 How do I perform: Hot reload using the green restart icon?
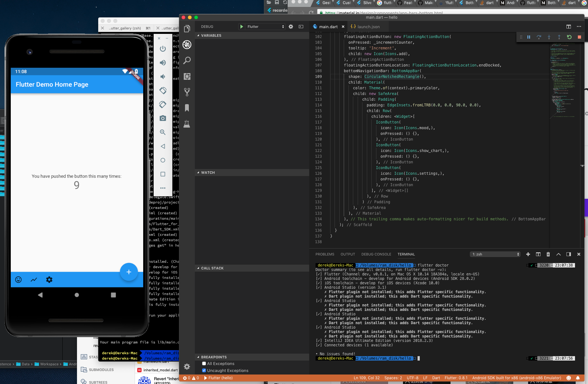click(x=570, y=37)
